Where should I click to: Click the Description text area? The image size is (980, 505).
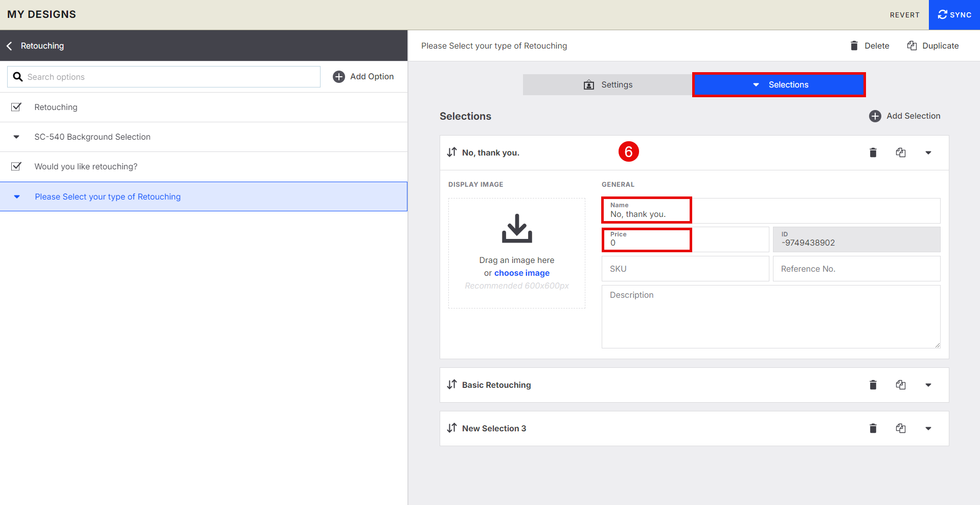point(771,317)
